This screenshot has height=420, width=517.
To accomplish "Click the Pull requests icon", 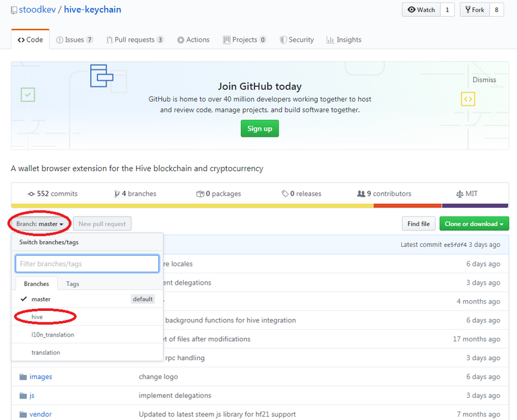I will 109,40.
